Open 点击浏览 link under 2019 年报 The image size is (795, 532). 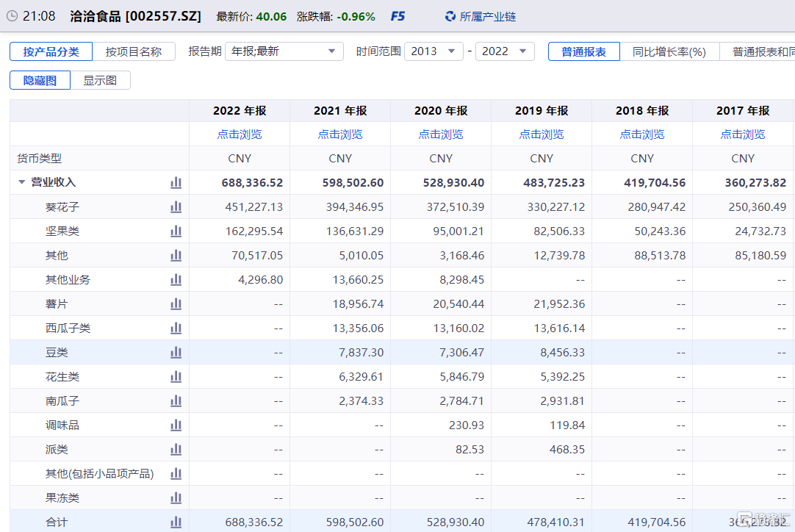click(542, 134)
